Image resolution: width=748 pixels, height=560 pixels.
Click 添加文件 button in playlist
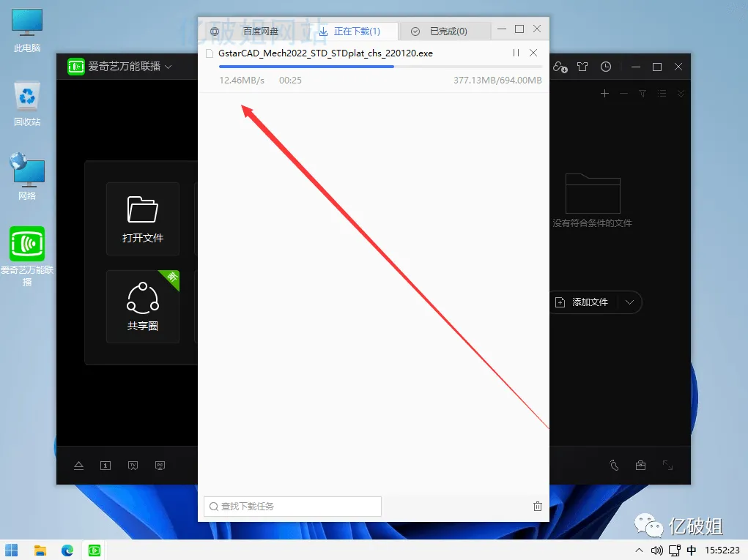[582, 302]
